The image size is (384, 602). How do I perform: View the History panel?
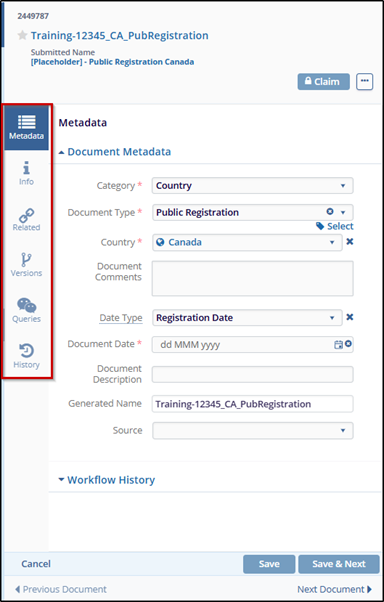(x=26, y=356)
